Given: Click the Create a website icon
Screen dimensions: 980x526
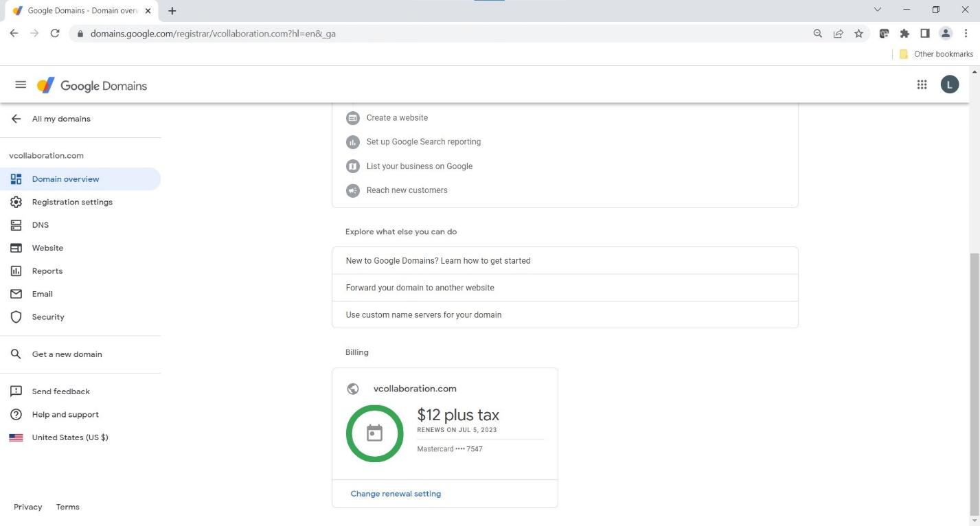Looking at the screenshot, I should 352,118.
